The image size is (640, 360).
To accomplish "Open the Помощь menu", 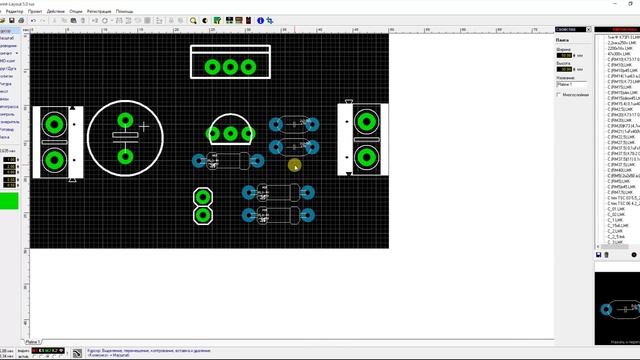I will coord(124,11).
